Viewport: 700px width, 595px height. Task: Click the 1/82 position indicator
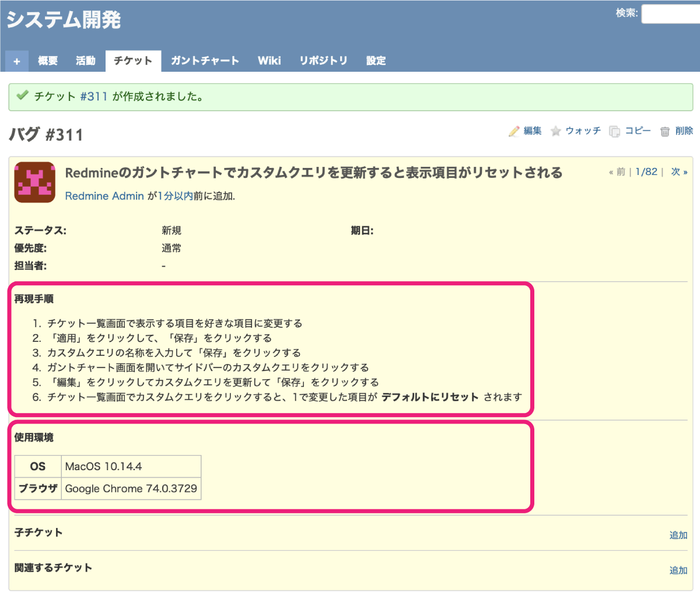(646, 171)
